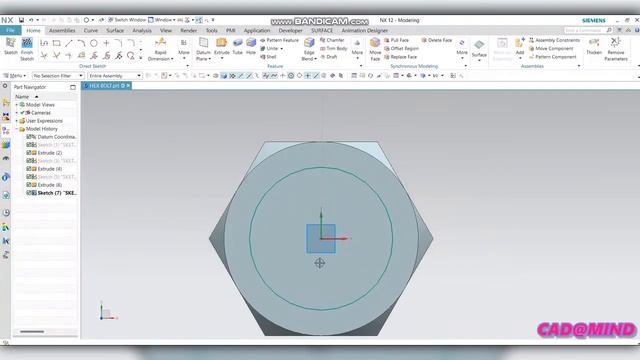Expand the Model Views node
This screenshot has width=640, height=360.
[17, 105]
